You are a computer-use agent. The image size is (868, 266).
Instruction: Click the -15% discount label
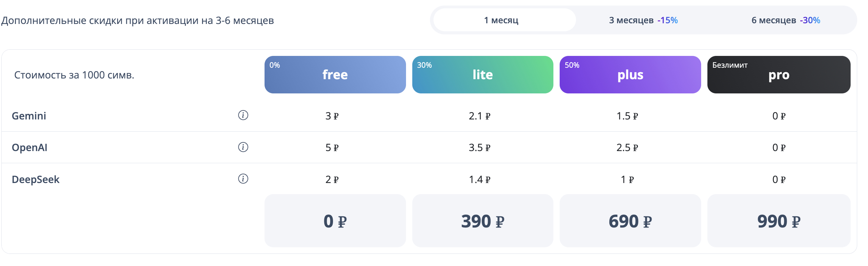[x=667, y=20]
